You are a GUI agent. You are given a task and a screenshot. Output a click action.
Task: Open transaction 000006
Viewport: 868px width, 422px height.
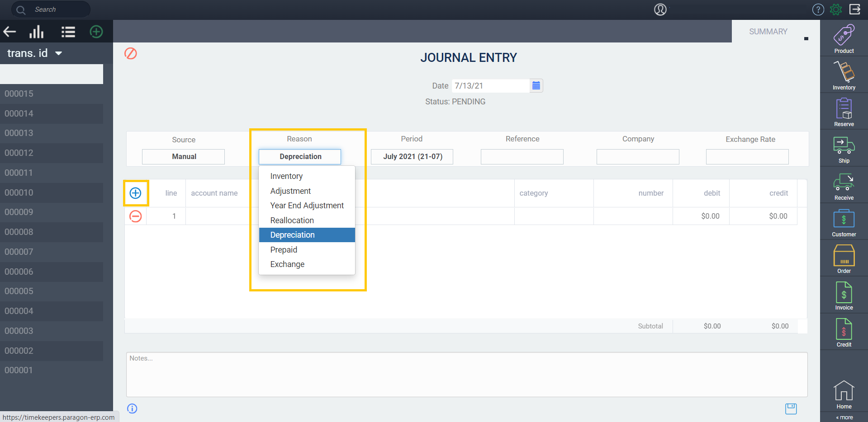[52, 272]
